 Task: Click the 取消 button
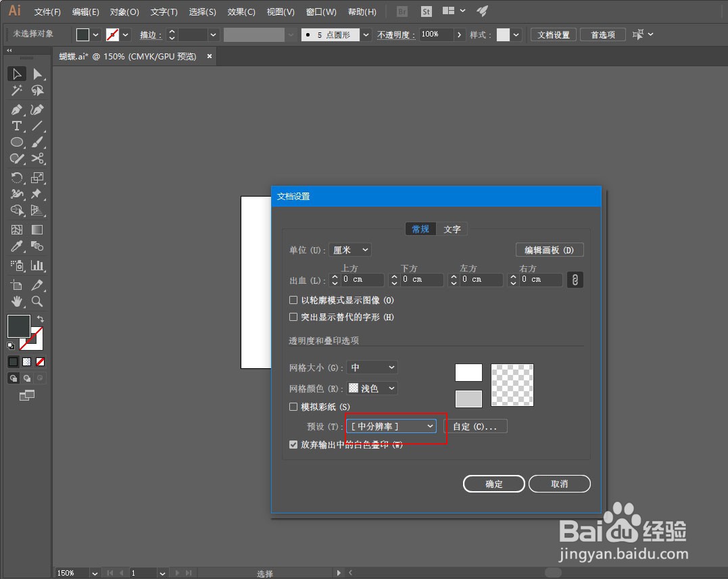pyautogui.click(x=560, y=484)
